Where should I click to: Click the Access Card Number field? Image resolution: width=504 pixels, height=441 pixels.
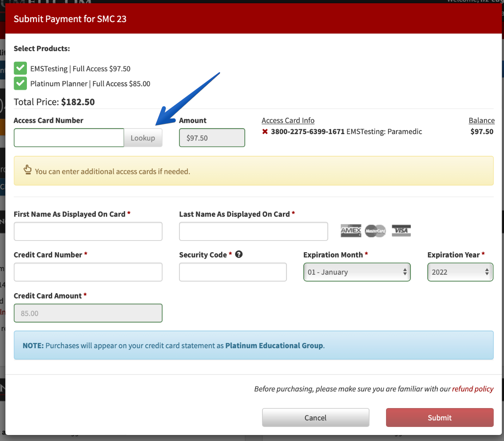69,138
